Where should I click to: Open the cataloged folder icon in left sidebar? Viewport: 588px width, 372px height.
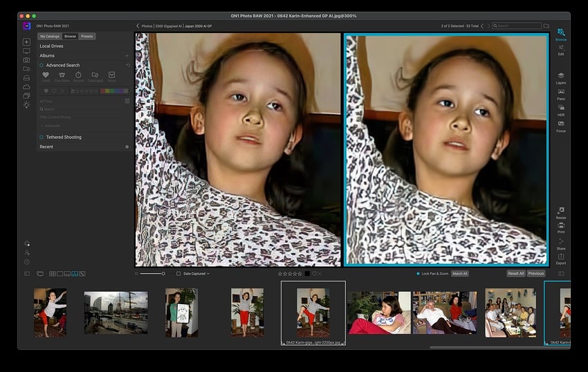26,69
